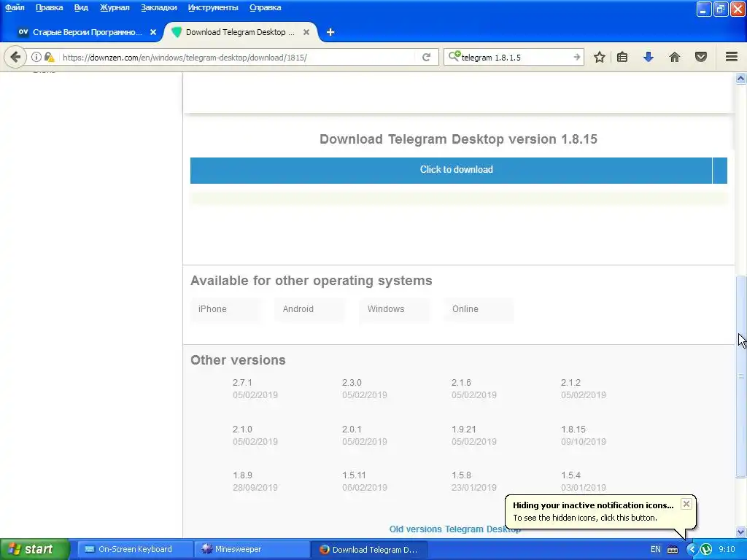Dismiss the notification icons balloon

coord(686,504)
